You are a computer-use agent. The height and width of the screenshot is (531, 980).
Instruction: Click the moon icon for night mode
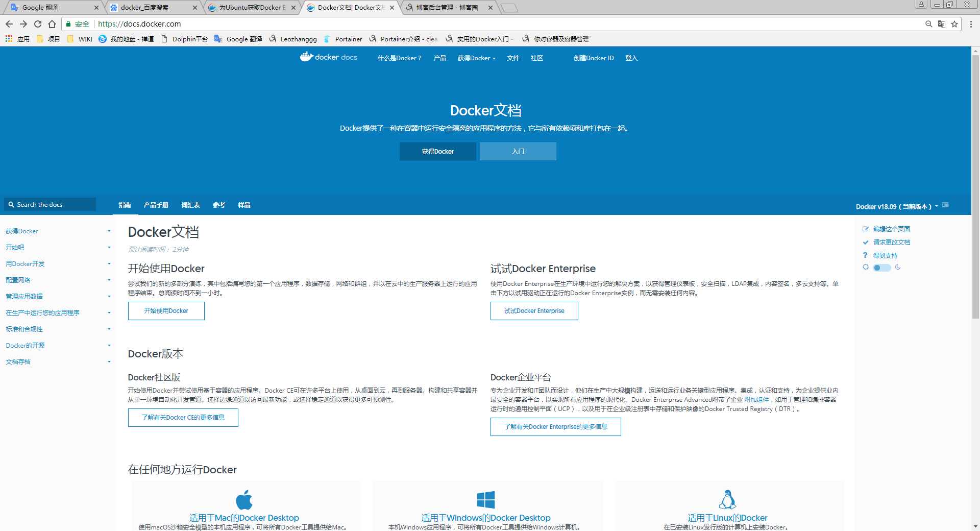[898, 267]
